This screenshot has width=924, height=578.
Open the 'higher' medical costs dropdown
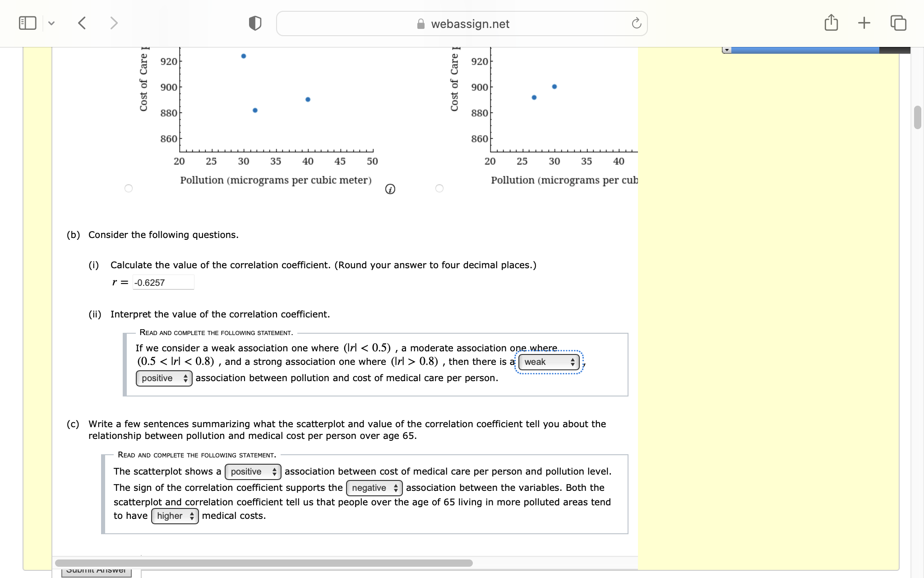175,516
